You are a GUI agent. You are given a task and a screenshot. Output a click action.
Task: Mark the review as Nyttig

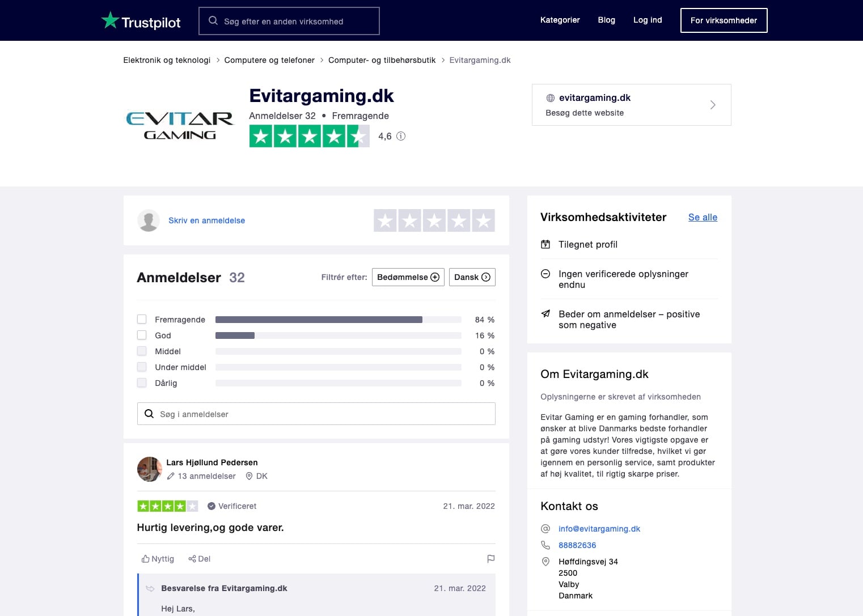click(158, 559)
